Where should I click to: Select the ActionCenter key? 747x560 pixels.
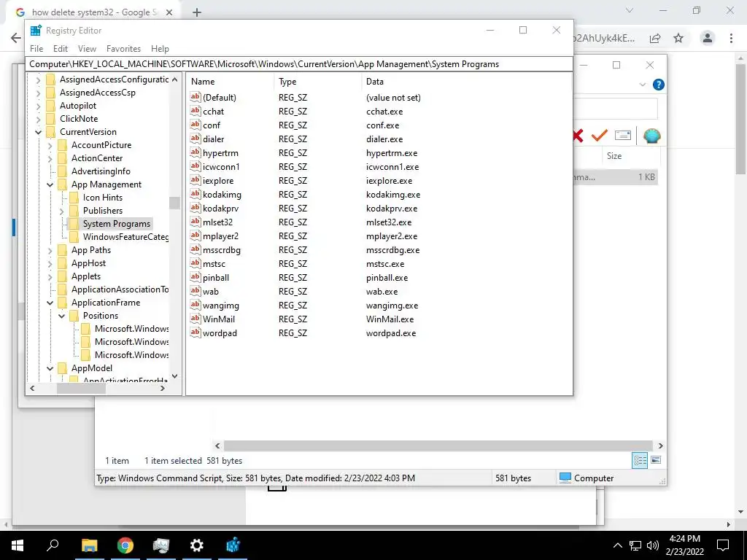97,158
